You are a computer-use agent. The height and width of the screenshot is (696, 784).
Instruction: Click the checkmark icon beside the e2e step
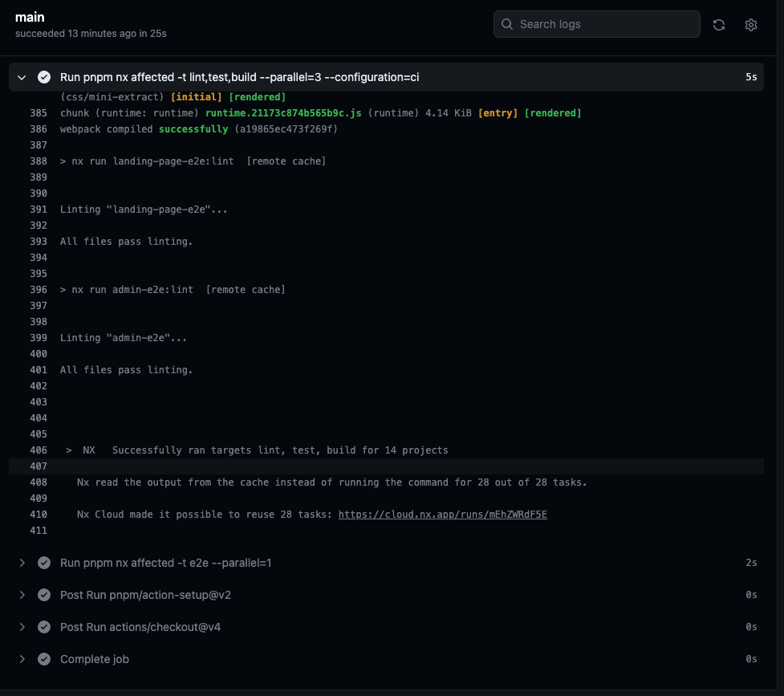pos(44,562)
